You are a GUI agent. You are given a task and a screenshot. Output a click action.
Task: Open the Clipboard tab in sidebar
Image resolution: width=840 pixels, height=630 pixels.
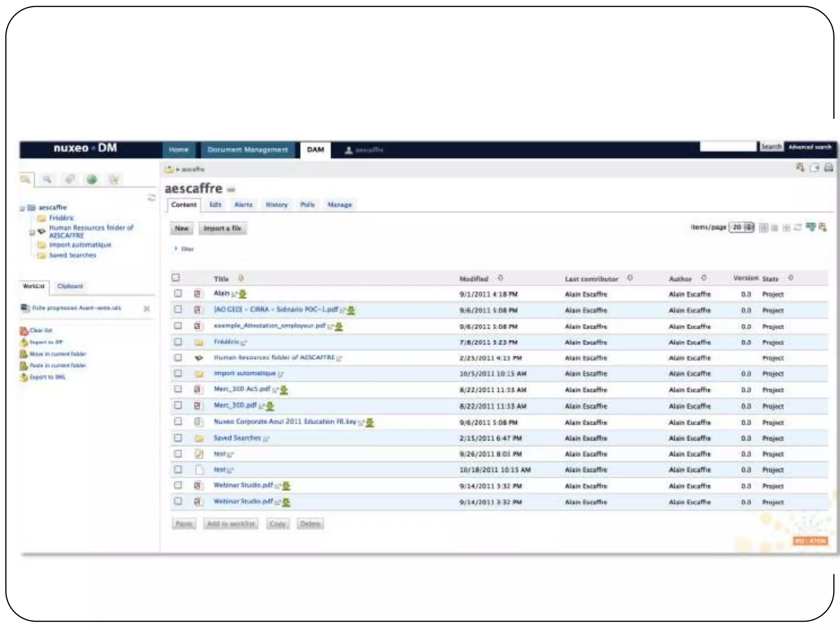(70, 286)
